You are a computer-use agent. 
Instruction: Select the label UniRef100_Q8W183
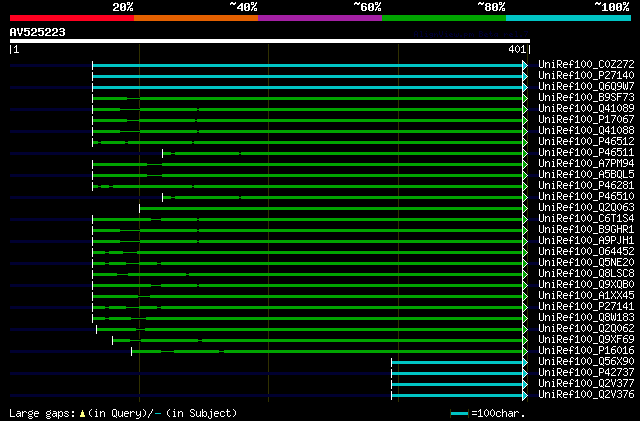(586, 318)
